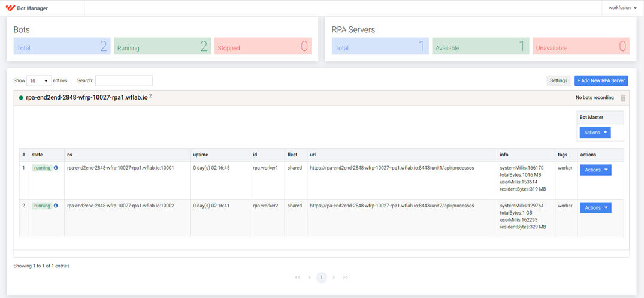
Task: Click the Bots Total tile
Action: [62, 46]
